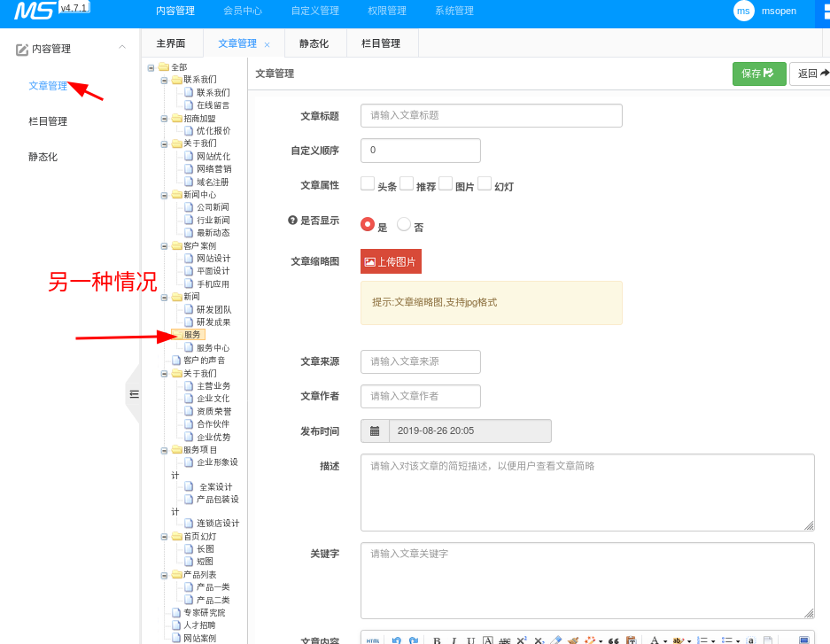This screenshot has height=644, width=830.
Task: Click the sidebar collapse handle icon
Action: click(135, 393)
